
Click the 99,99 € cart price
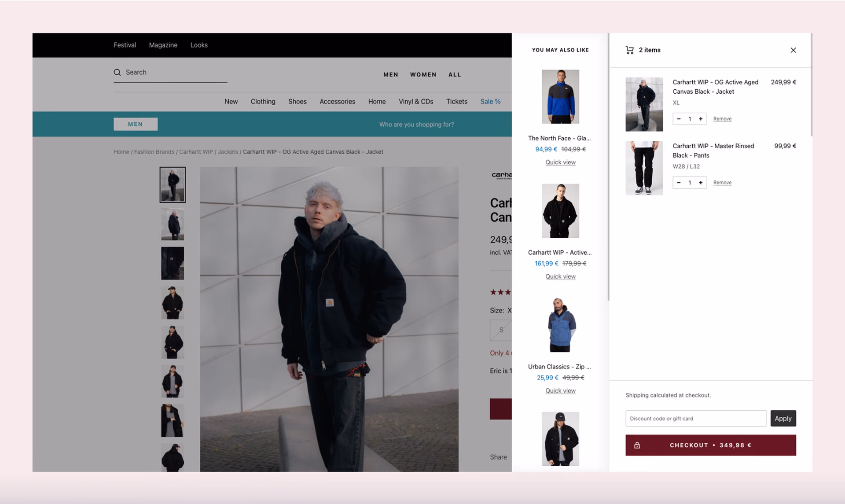coord(785,146)
